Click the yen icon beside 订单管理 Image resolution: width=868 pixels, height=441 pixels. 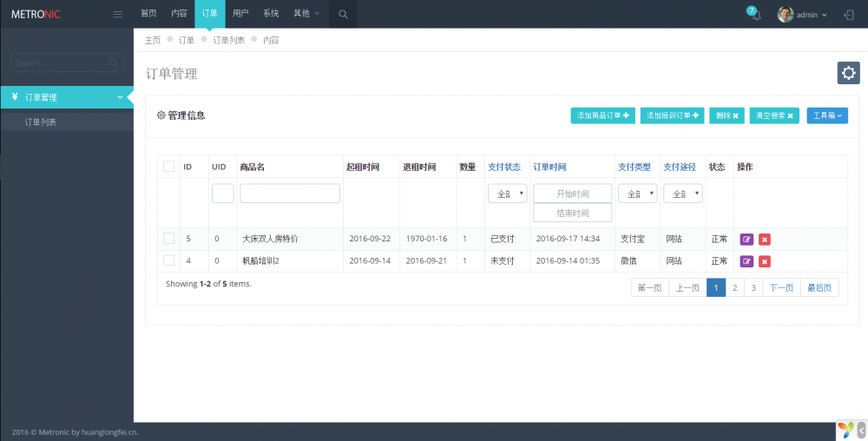(x=15, y=97)
